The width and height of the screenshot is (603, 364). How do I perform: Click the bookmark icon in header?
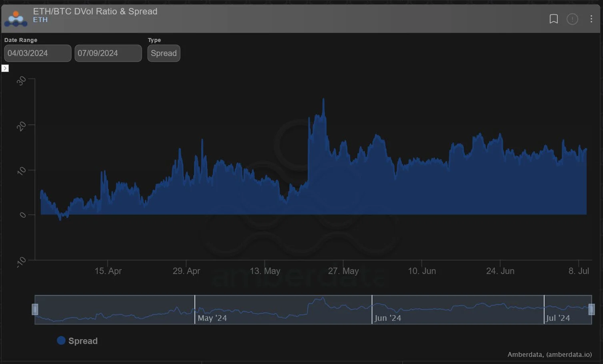[x=553, y=19]
